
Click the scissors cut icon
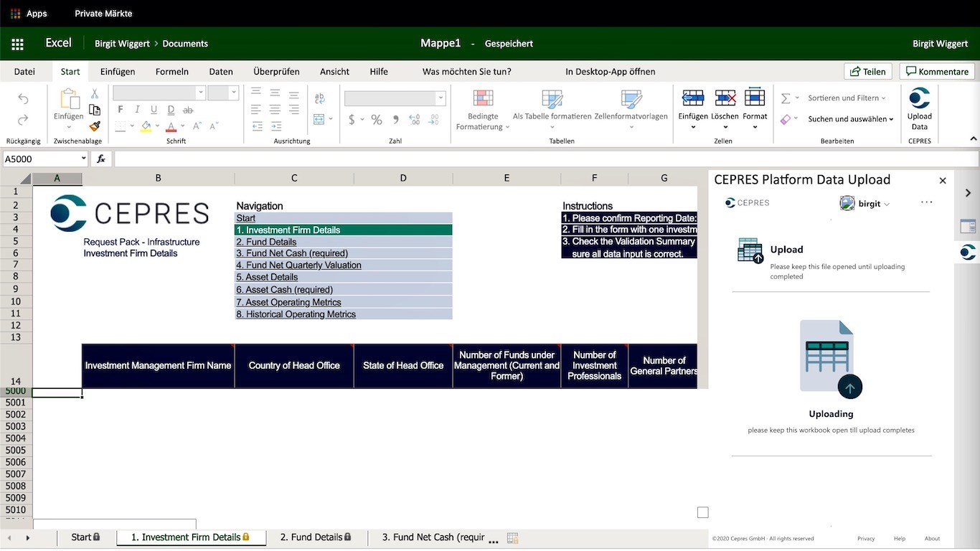(x=95, y=93)
